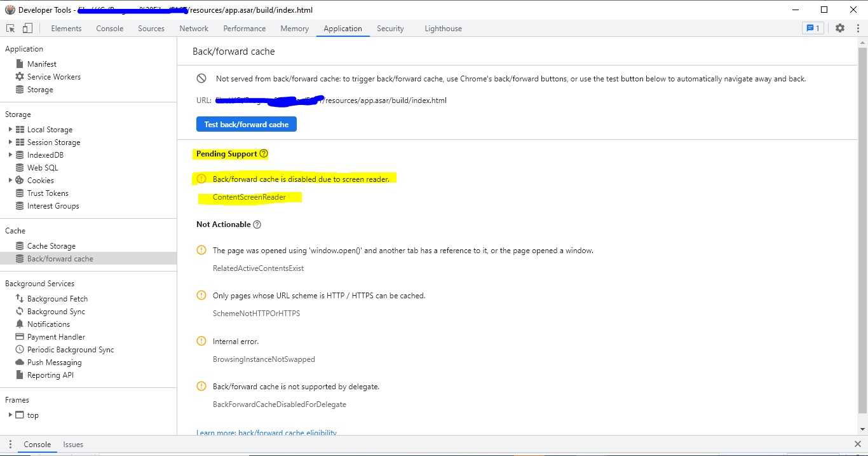
Task: Expand the top frame in Frames
Action: (11, 415)
